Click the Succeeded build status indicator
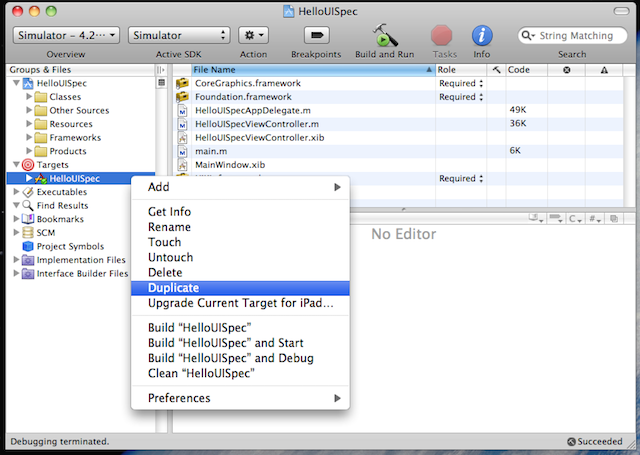Image resolution: width=640 pixels, height=455 pixels. 595,442
